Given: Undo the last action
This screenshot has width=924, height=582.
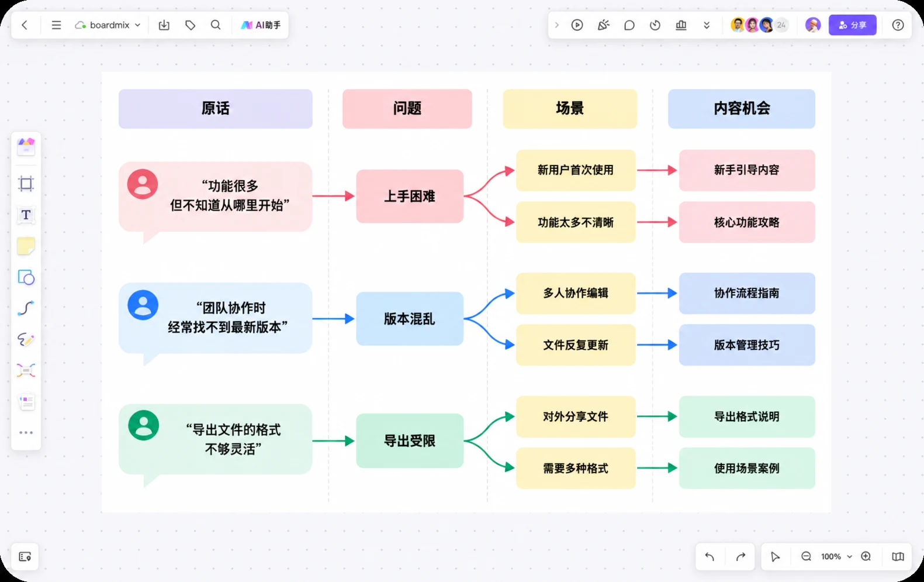Looking at the screenshot, I should (710, 557).
